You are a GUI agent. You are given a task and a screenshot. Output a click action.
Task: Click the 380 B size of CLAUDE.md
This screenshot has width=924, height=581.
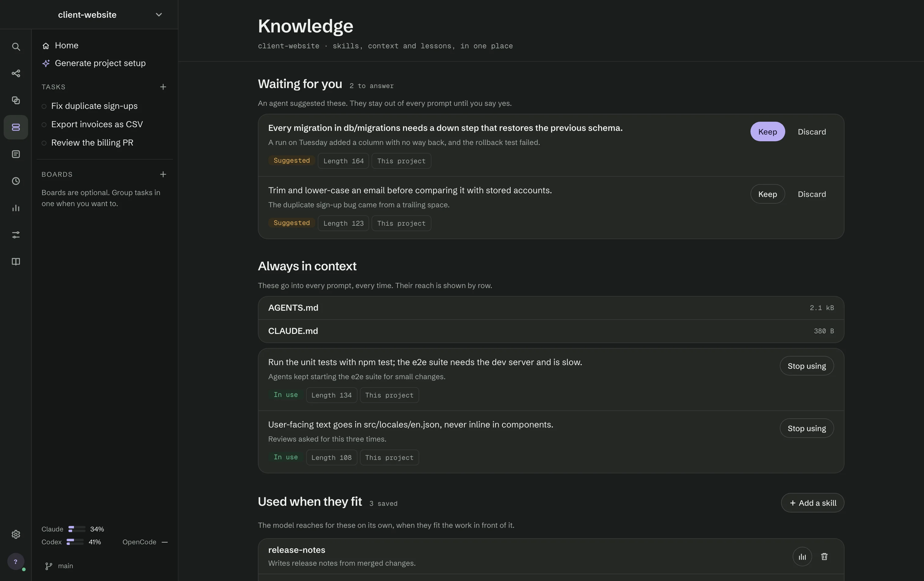click(x=823, y=331)
